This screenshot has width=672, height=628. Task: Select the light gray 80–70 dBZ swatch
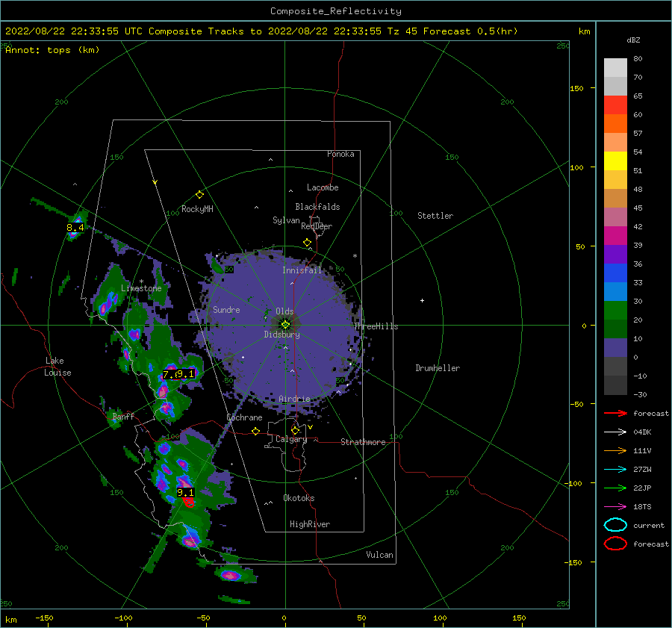click(x=615, y=68)
